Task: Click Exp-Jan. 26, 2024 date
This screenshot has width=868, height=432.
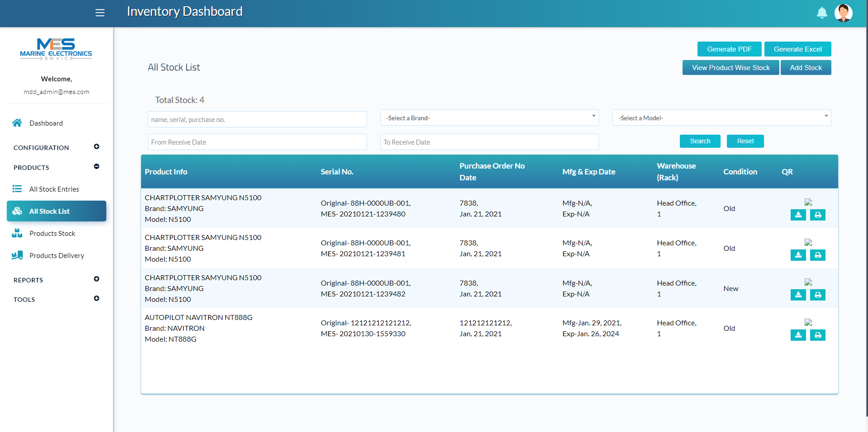Action: 591,333
